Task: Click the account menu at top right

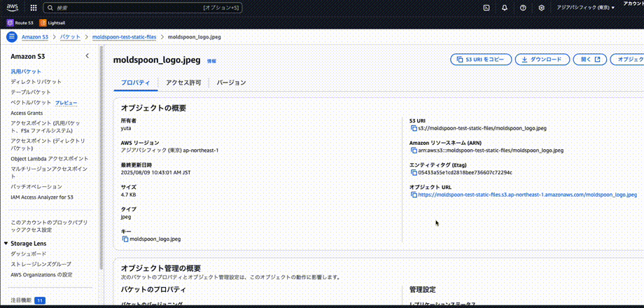Action: (x=633, y=3)
